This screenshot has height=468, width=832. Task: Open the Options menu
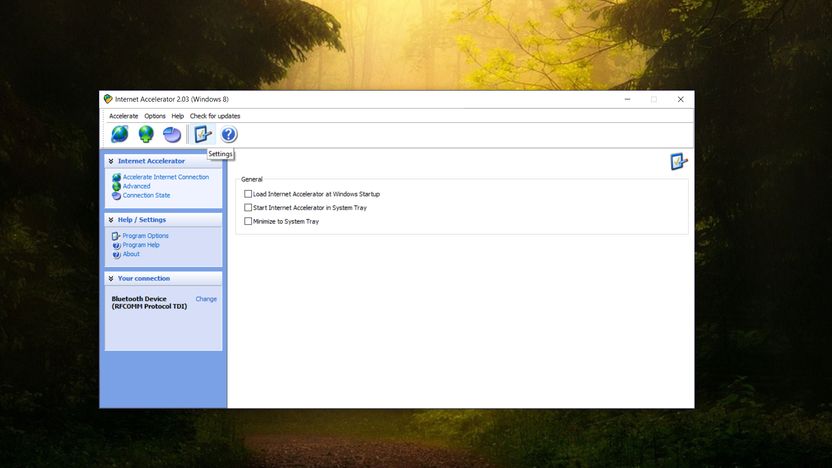pyautogui.click(x=155, y=116)
